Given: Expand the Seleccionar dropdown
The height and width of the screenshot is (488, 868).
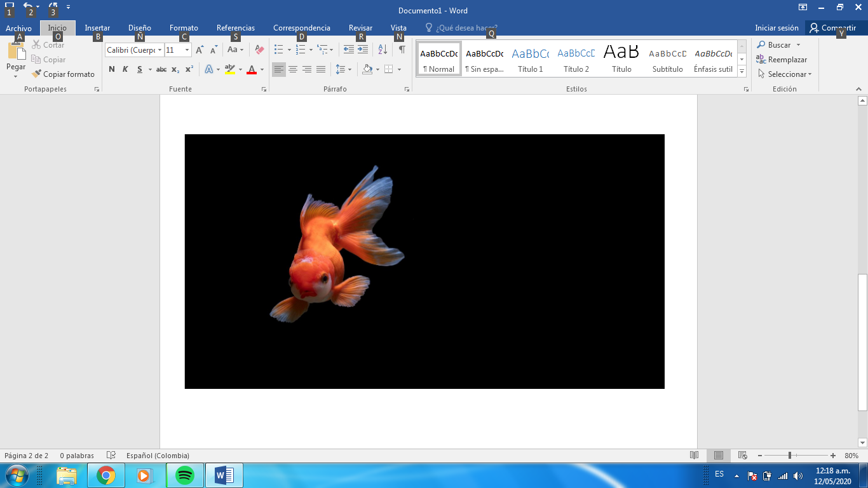Looking at the screenshot, I should [x=785, y=74].
